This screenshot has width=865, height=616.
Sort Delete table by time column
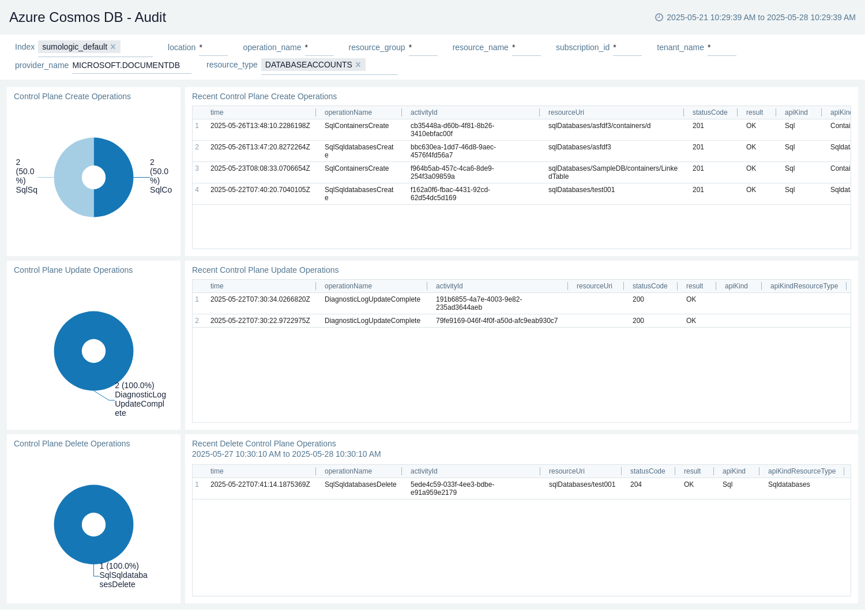coord(217,471)
